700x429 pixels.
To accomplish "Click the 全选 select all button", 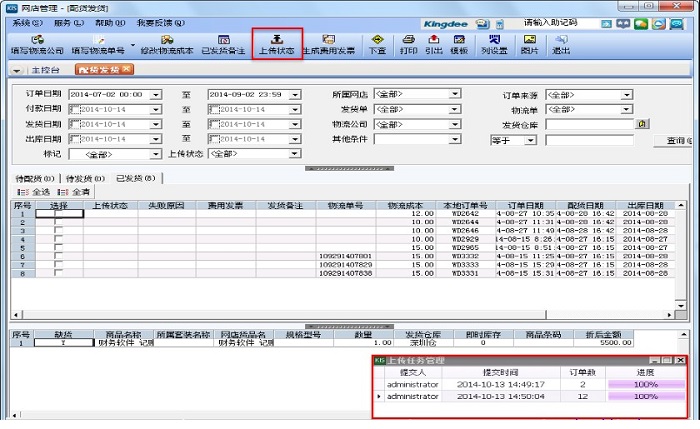I will (x=35, y=190).
